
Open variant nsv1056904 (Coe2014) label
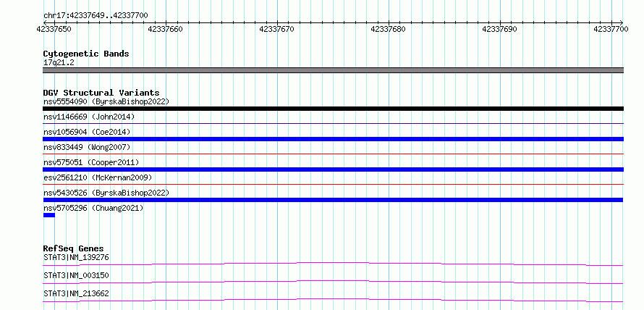coord(87,132)
